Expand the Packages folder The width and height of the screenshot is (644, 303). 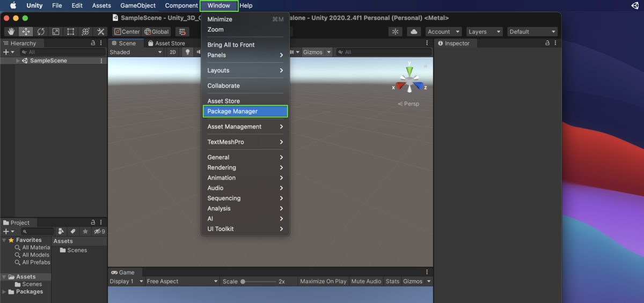coord(4,292)
